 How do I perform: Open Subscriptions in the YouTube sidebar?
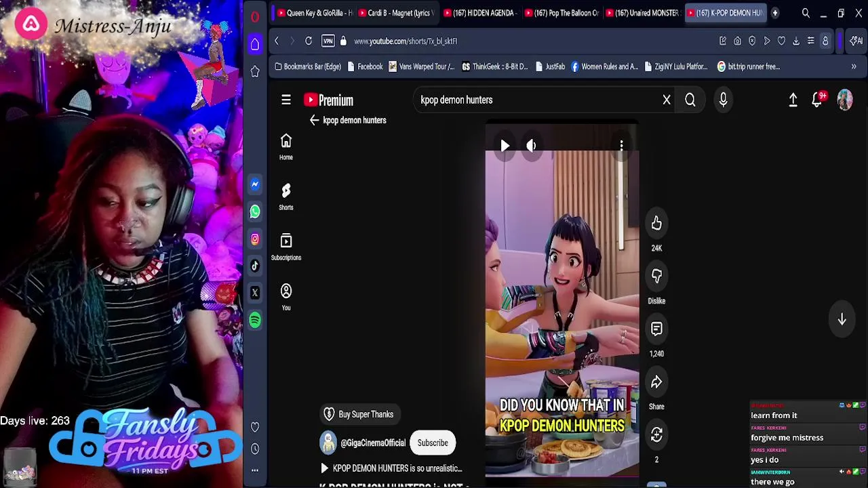(x=286, y=247)
